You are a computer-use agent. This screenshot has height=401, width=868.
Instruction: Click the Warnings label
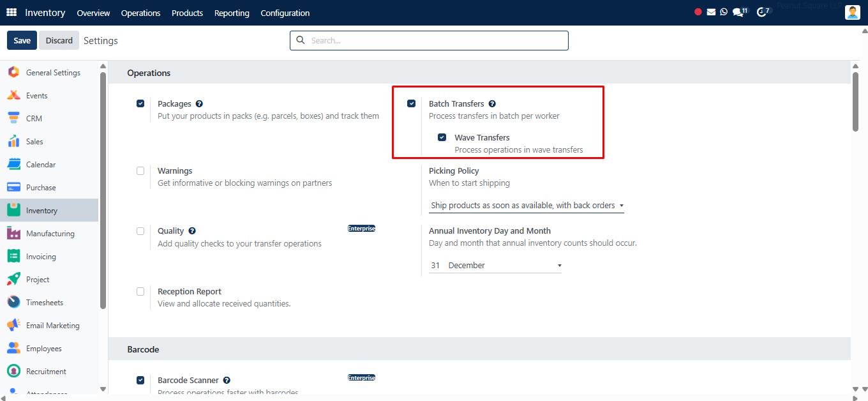tap(175, 170)
